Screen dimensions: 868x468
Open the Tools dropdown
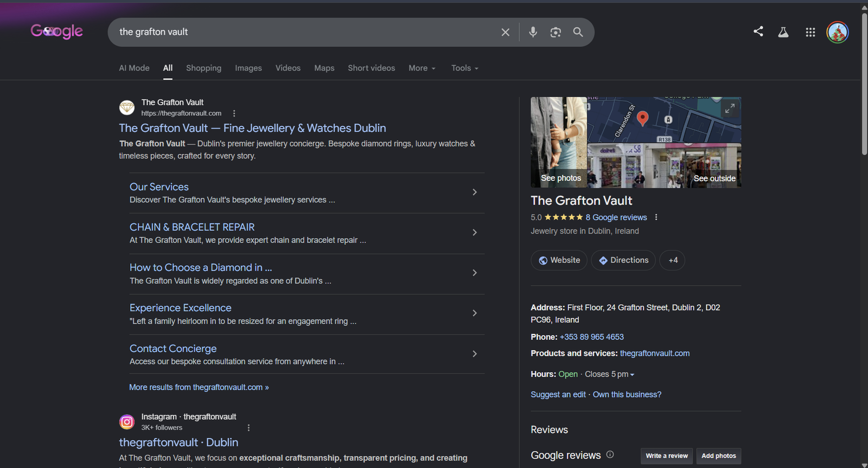465,68
